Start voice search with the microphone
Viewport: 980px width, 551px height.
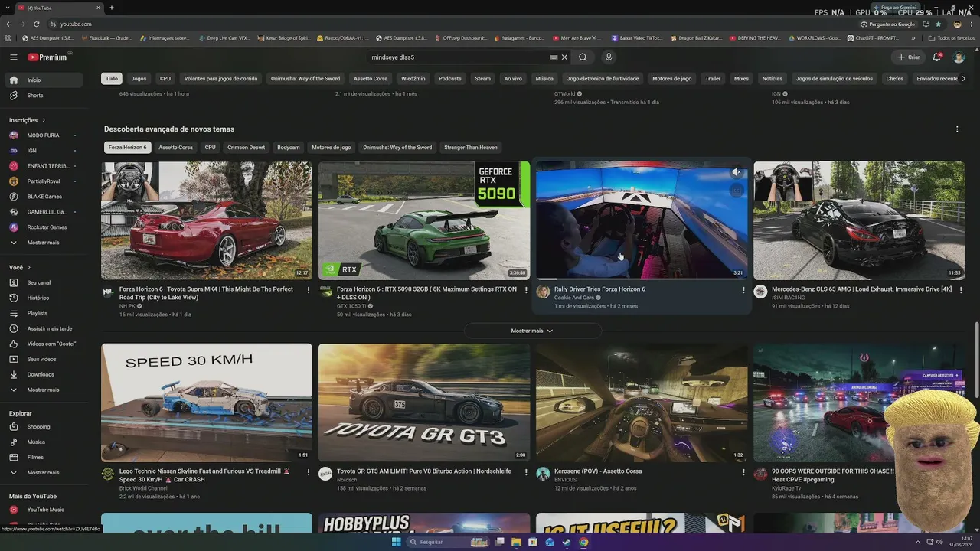(x=609, y=57)
